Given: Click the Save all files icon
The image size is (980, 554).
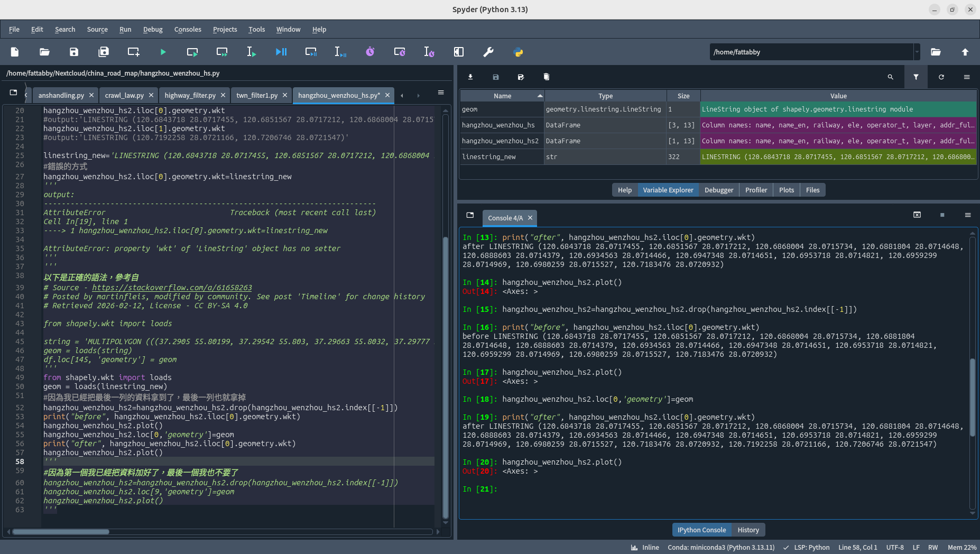Looking at the screenshot, I should point(104,52).
